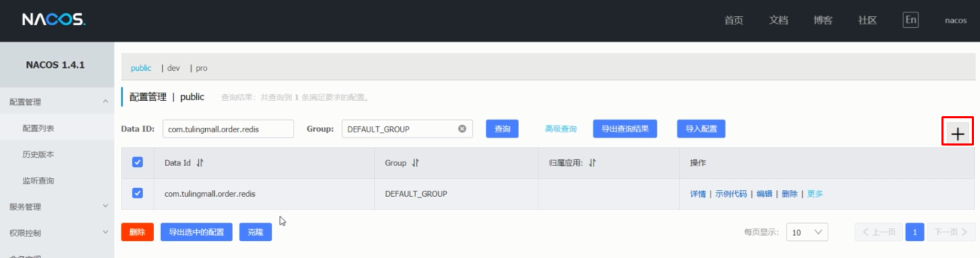Click 导入配置 button
Screen dimensions: 980x258
pos(701,128)
